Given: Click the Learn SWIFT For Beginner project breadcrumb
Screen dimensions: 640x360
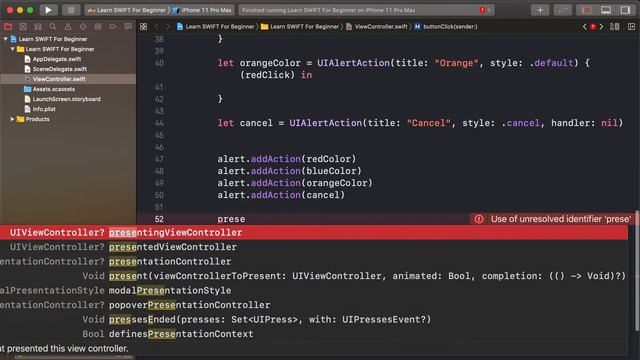Looking at the screenshot, I should pos(216,27).
